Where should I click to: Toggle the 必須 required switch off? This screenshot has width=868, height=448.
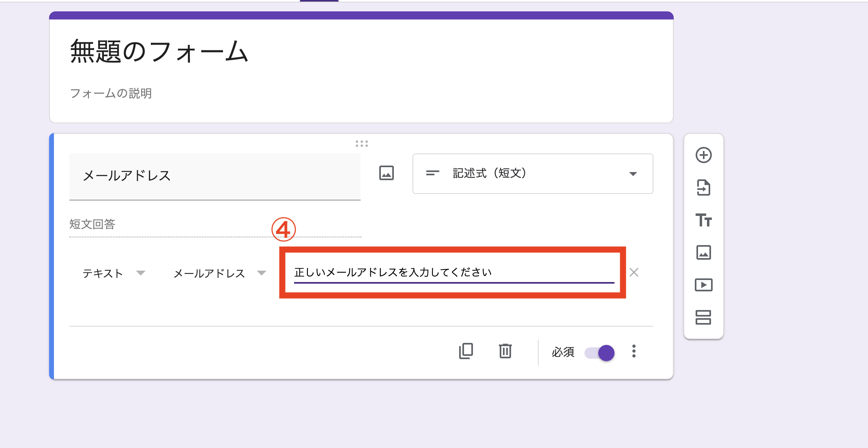tap(600, 353)
